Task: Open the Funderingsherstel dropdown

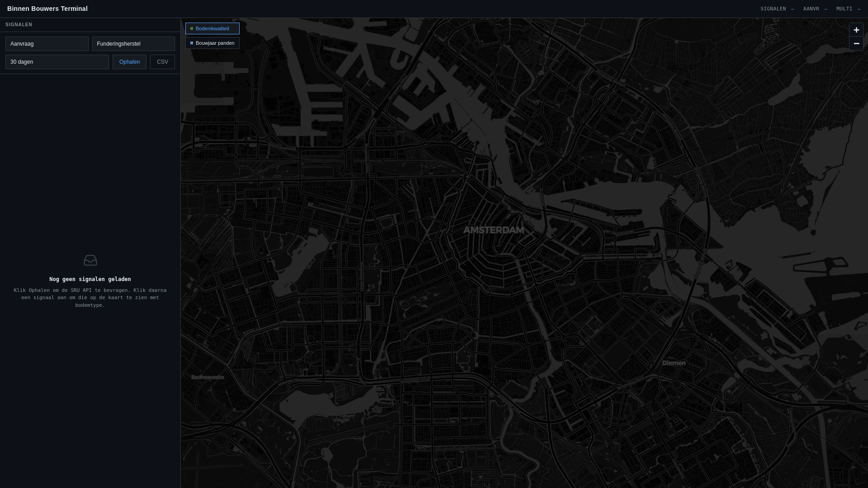Action: point(133,44)
